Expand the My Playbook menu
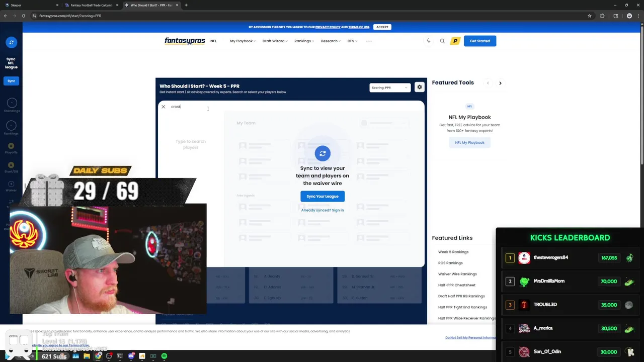This screenshot has width=644, height=362. click(x=243, y=41)
